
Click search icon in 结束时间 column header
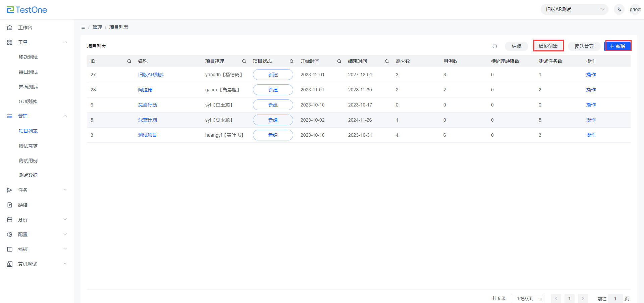tap(387, 61)
